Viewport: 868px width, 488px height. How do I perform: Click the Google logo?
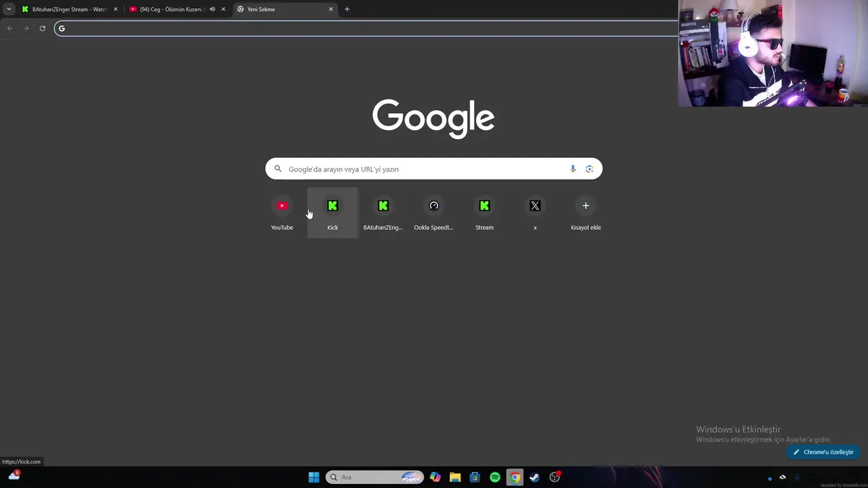[433, 119]
